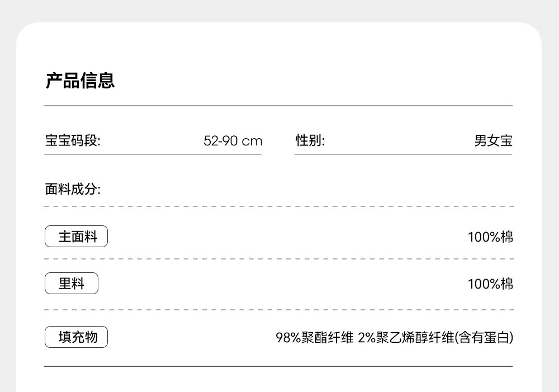This screenshot has height=392, width=559.
Task: Click the 产品信息 heading
Action: point(80,81)
